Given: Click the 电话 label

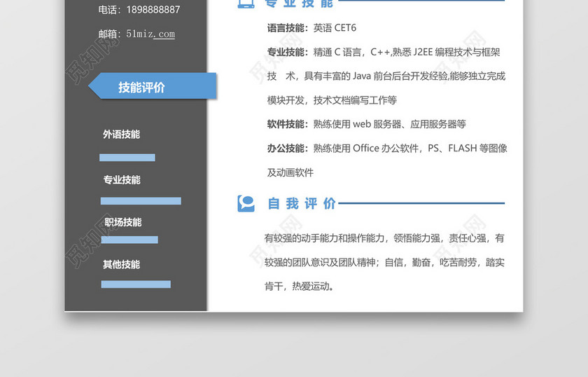Looking at the screenshot, I should point(109,10).
